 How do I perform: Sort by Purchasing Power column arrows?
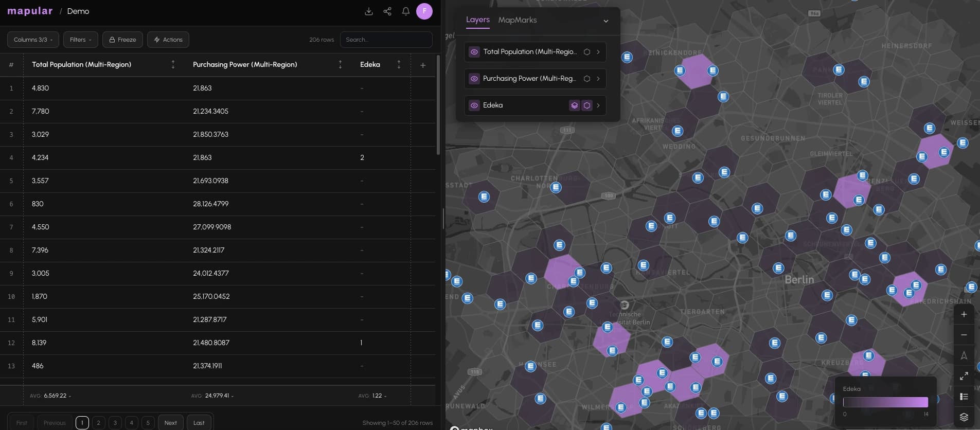pos(340,64)
